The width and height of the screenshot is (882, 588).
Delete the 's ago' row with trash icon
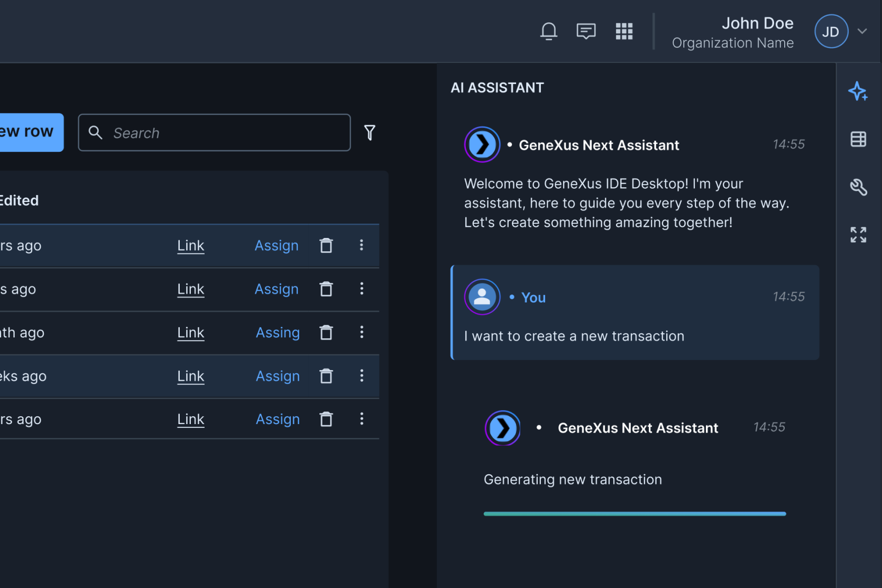(326, 289)
